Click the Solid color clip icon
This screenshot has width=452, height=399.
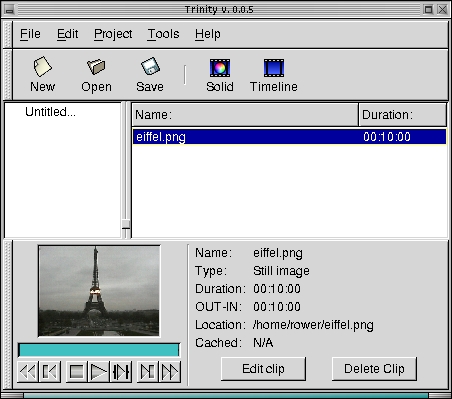click(x=220, y=68)
